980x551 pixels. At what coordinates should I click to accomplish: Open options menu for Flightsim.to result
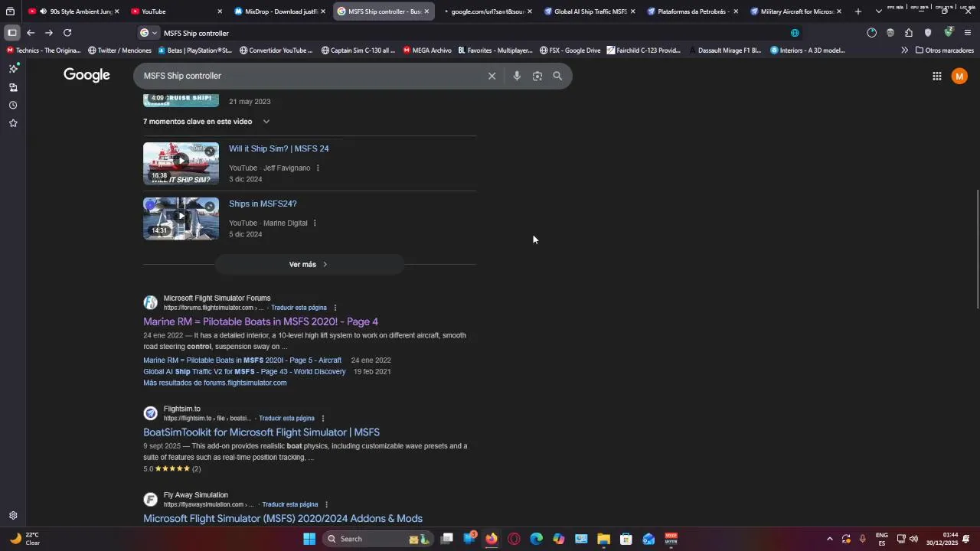click(x=322, y=419)
